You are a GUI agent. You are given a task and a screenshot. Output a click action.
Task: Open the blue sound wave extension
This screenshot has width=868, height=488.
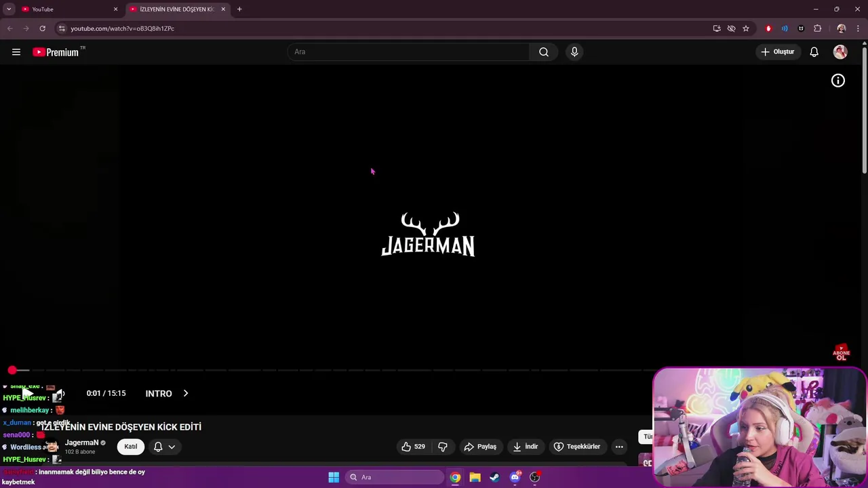[785, 28]
